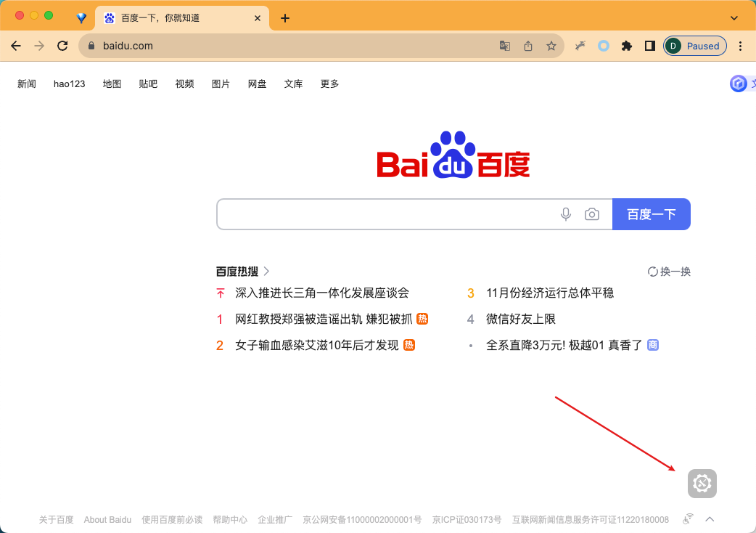This screenshot has width=756, height=533.
Task: Open the About Baidu footer link
Action: [x=107, y=520]
